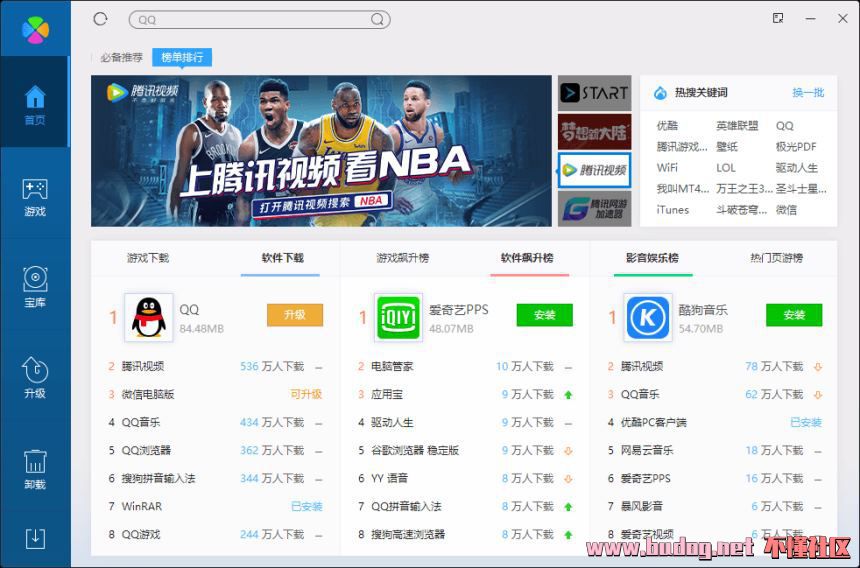Click the hot keyword WiFi
Screen dimensions: 860x568
667,168
